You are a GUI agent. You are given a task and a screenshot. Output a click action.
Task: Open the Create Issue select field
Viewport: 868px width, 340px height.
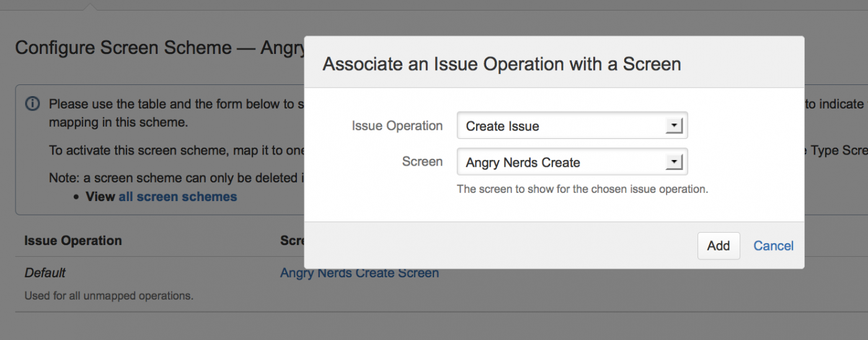pos(564,126)
